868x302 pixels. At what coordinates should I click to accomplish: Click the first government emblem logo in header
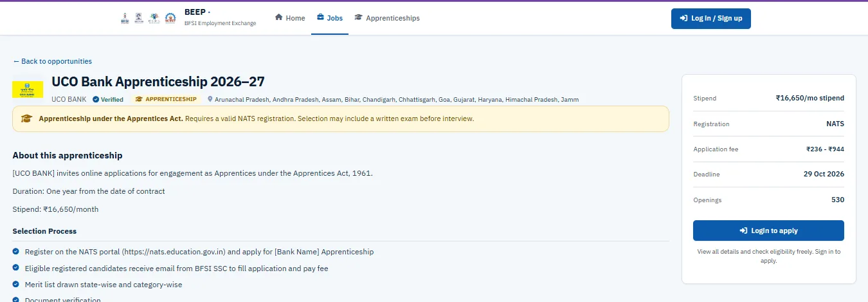[125, 18]
